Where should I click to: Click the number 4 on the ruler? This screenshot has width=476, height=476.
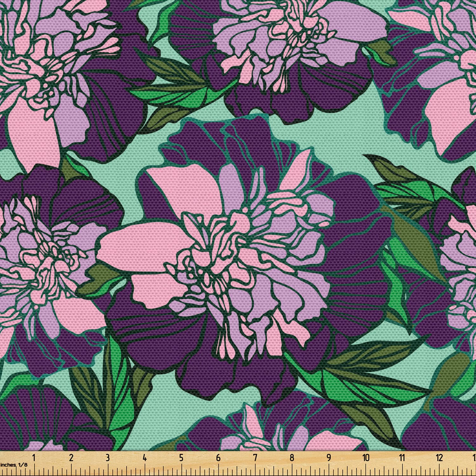[145, 457]
